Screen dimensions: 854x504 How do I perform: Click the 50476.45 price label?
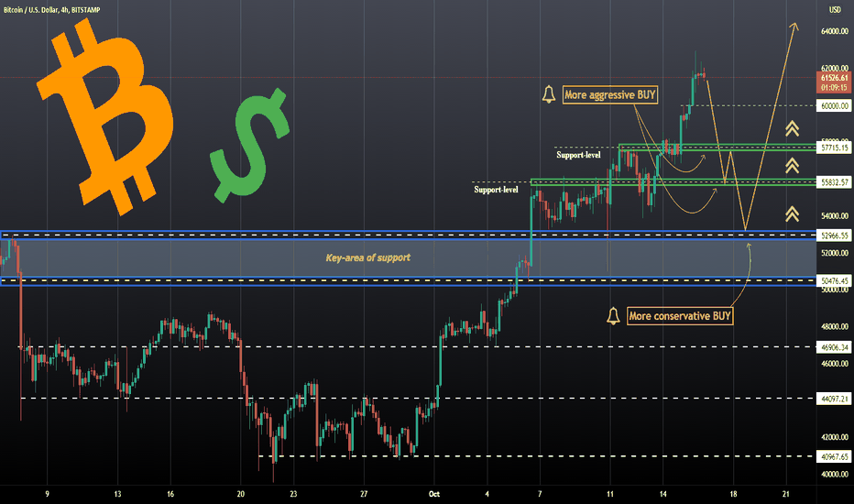(834, 281)
